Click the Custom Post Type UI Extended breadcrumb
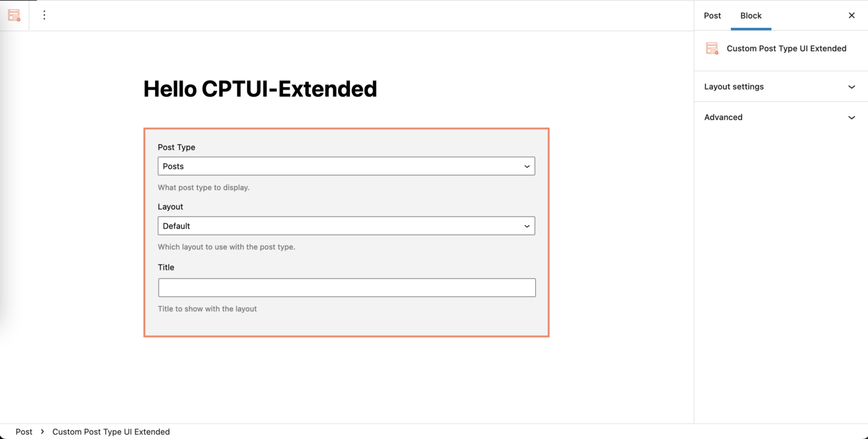 coord(111,432)
